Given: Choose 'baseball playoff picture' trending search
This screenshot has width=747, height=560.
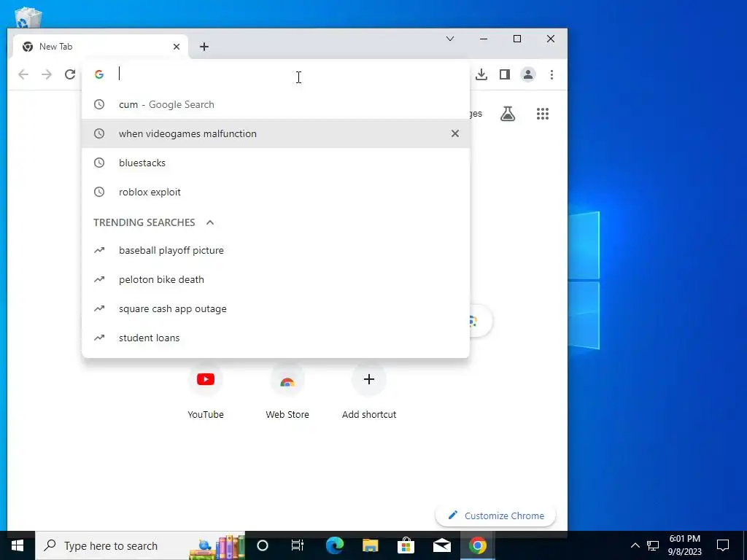Looking at the screenshot, I should pyautogui.click(x=275, y=251).
